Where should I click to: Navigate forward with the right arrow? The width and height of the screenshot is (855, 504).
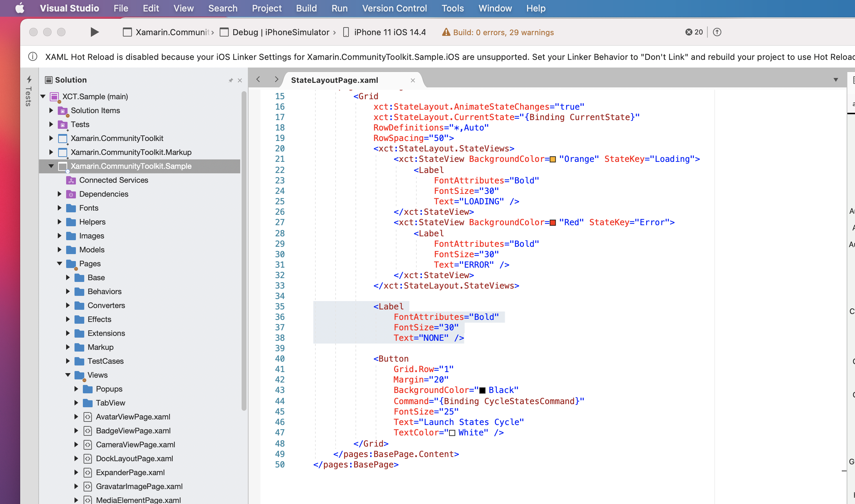(x=276, y=80)
